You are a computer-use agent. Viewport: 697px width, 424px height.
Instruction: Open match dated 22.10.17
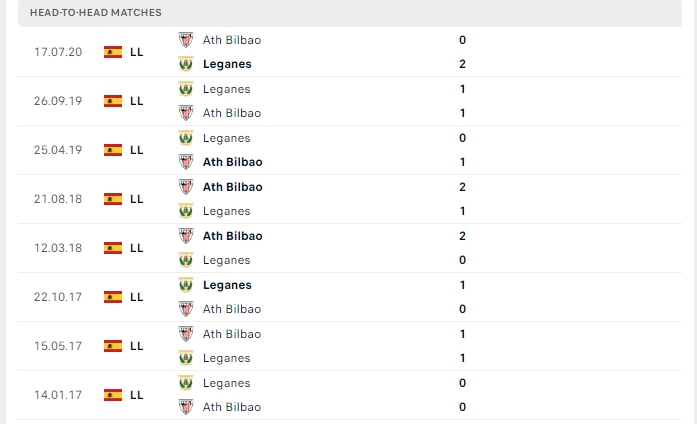[x=57, y=297]
